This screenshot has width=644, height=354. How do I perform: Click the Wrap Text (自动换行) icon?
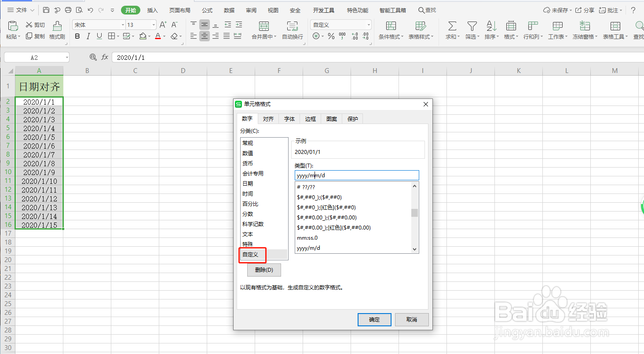point(292,26)
